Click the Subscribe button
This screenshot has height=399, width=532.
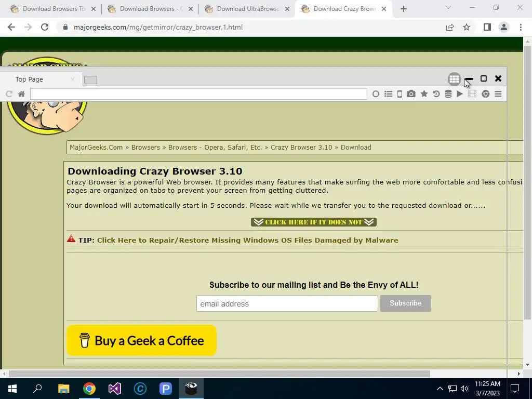(x=405, y=303)
